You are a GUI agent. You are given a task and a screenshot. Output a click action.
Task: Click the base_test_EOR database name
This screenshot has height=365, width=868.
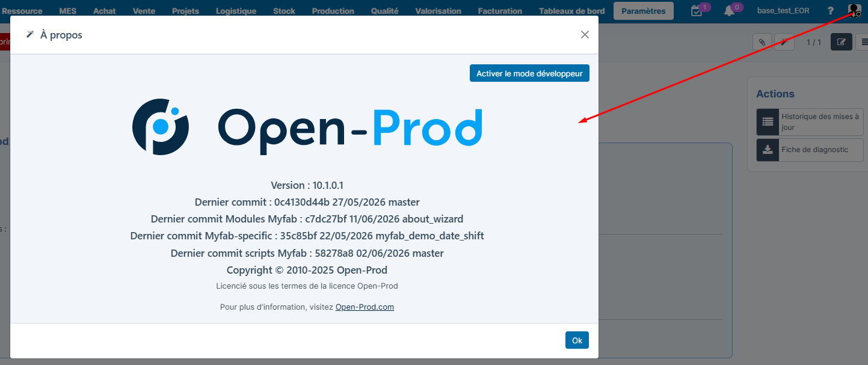[783, 11]
